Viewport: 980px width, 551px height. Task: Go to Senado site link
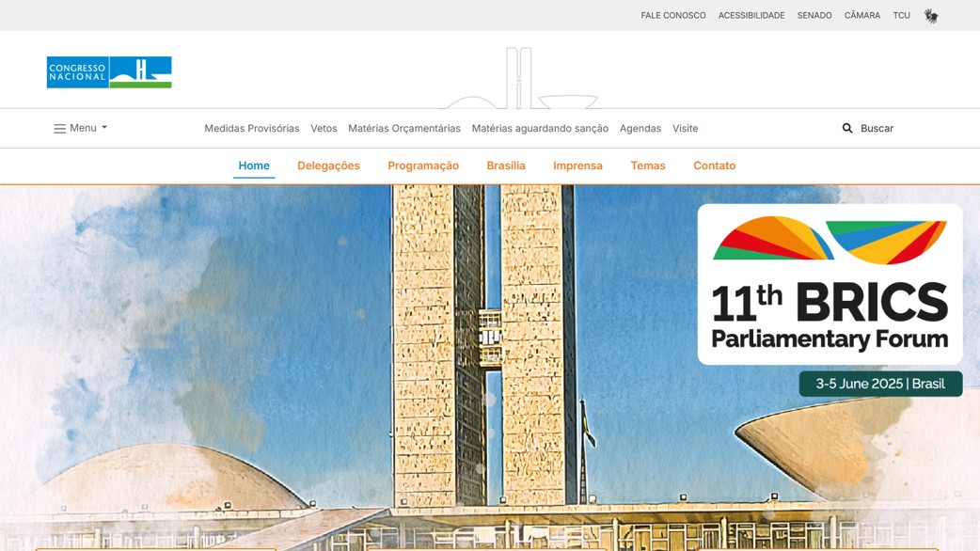[814, 16]
